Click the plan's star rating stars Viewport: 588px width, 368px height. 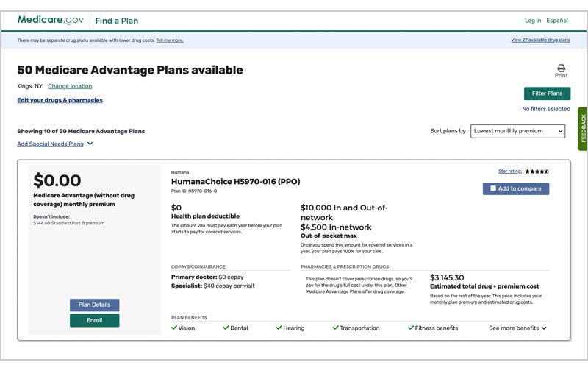click(x=537, y=171)
